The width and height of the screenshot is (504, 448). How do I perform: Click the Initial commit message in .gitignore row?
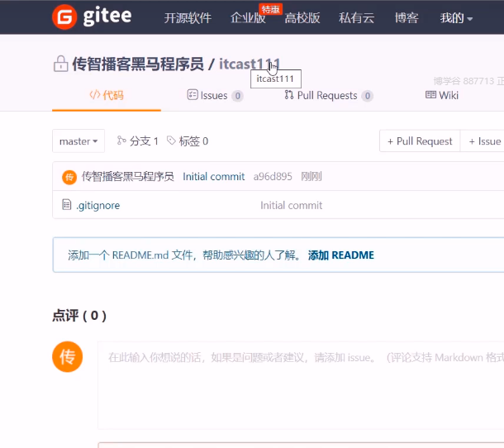291,205
